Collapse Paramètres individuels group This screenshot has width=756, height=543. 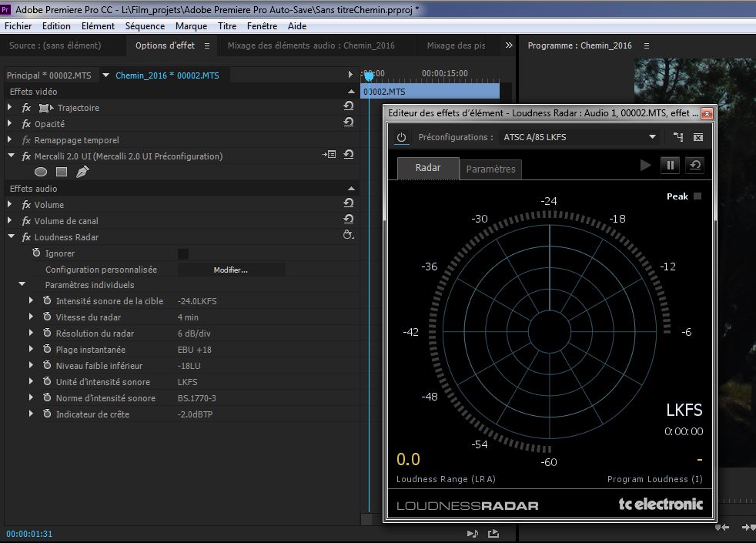pyautogui.click(x=22, y=284)
